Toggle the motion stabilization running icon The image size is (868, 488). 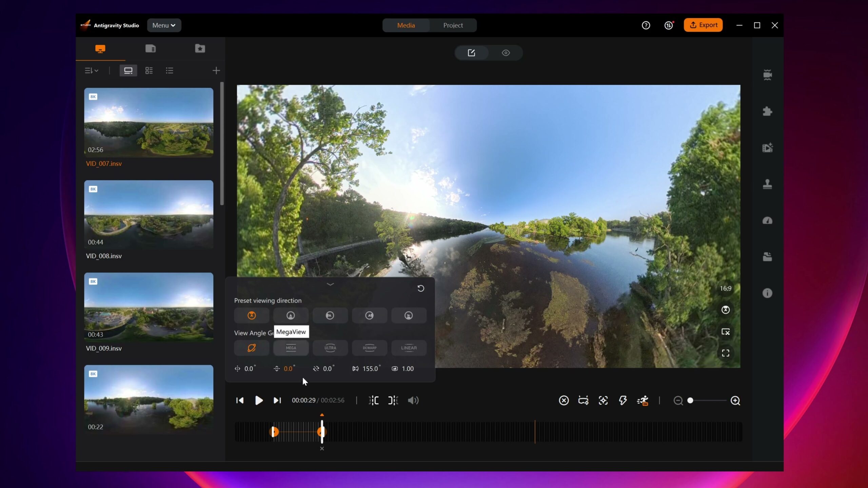[643, 401]
